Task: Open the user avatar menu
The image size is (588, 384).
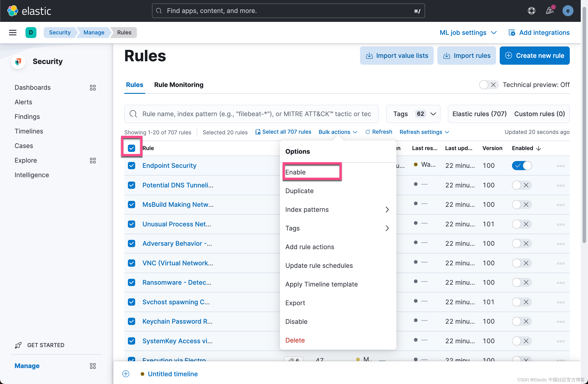Action: pyautogui.click(x=568, y=11)
